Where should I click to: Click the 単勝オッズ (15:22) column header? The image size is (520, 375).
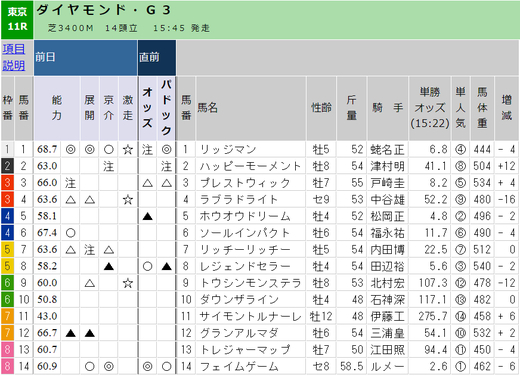pos(430,108)
